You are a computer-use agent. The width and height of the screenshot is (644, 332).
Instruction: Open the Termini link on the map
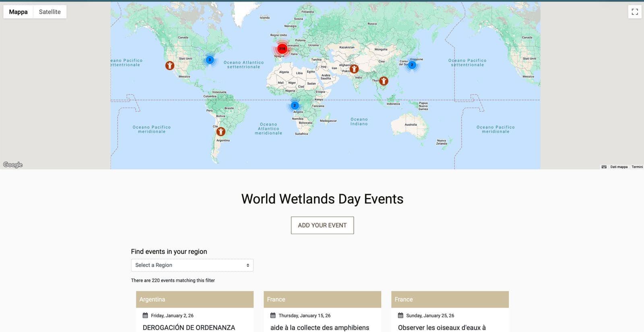(x=637, y=167)
